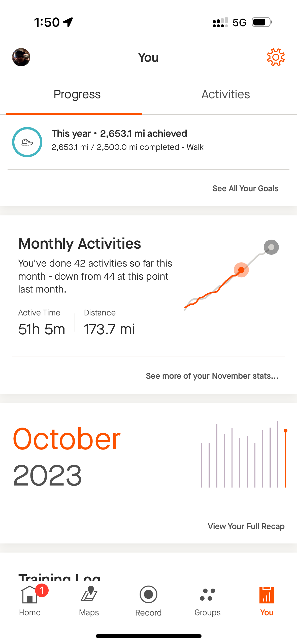Open the October 2023 recap heading

click(67, 456)
